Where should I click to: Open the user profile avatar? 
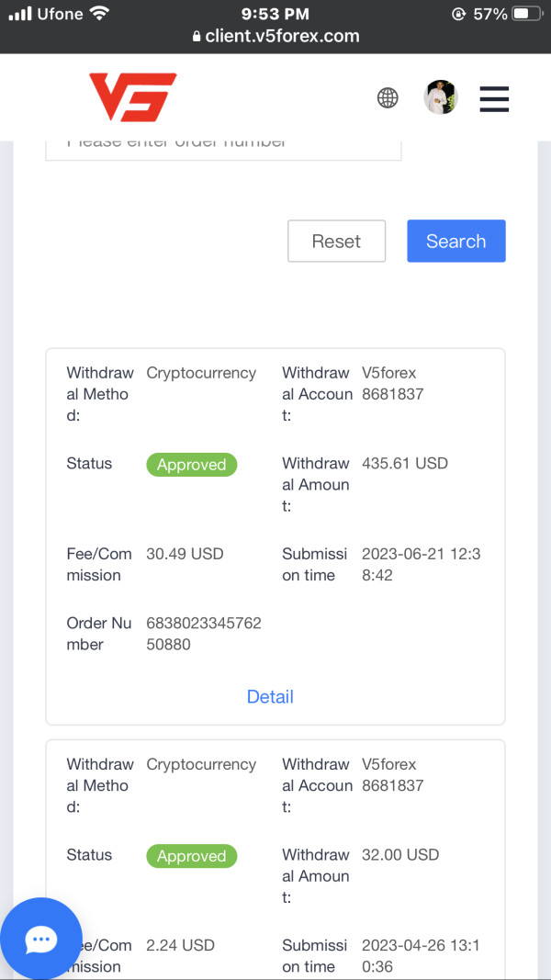[441, 97]
